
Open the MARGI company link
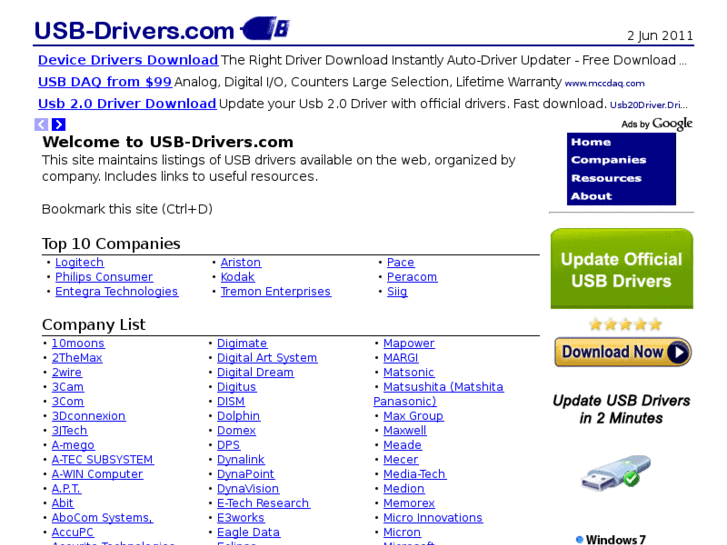(401, 358)
